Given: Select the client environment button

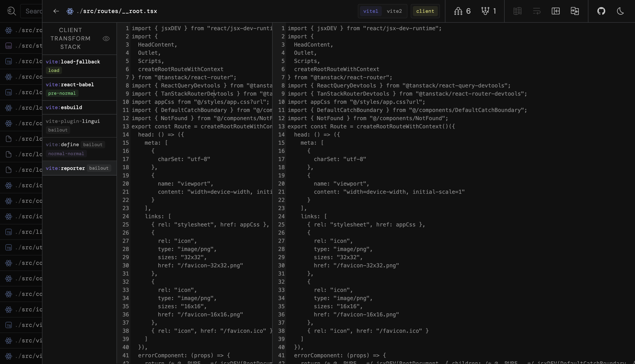Looking at the screenshot, I should click(x=425, y=11).
